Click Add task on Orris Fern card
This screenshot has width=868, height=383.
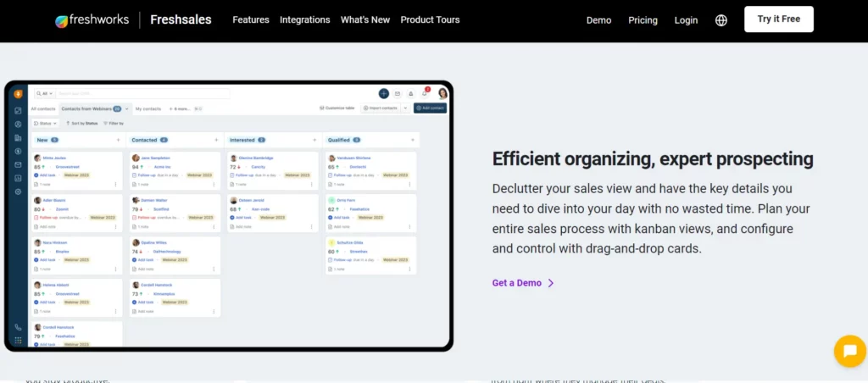tap(339, 218)
